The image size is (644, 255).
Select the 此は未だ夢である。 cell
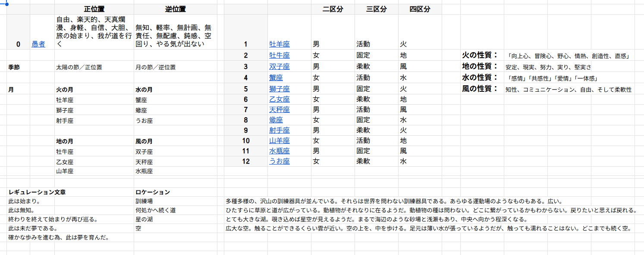33,228
